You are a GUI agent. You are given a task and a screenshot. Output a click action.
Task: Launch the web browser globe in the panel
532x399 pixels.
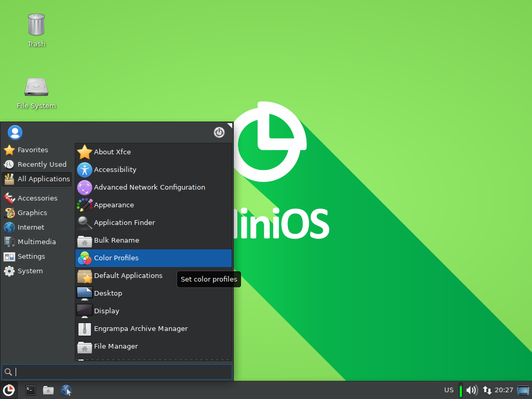[x=66, y=390]
